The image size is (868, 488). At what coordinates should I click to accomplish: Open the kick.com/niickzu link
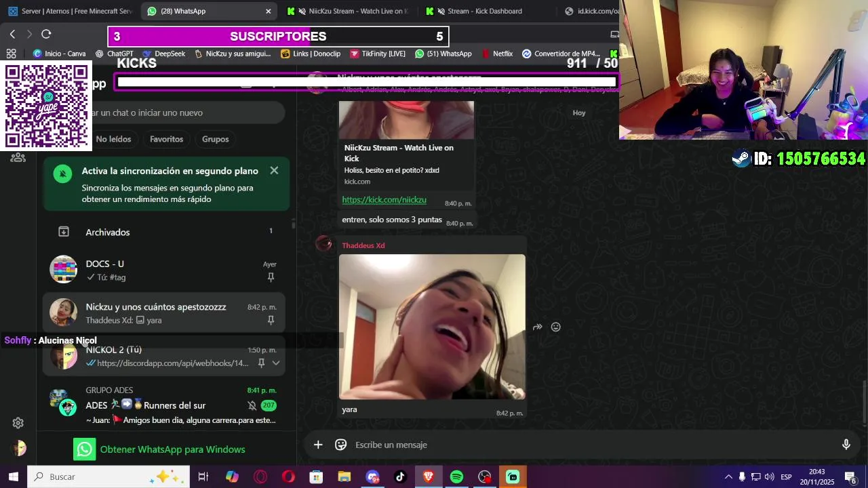[x=384, y=200]
